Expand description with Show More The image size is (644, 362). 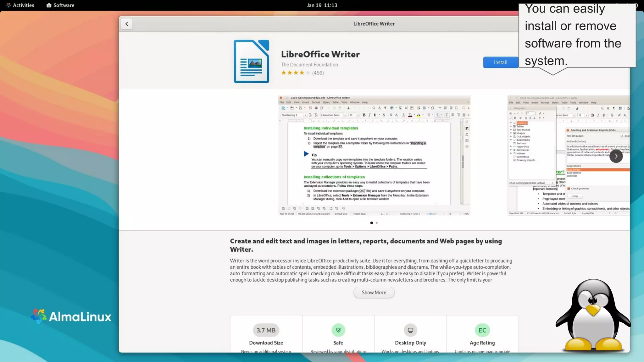point(374,293)
